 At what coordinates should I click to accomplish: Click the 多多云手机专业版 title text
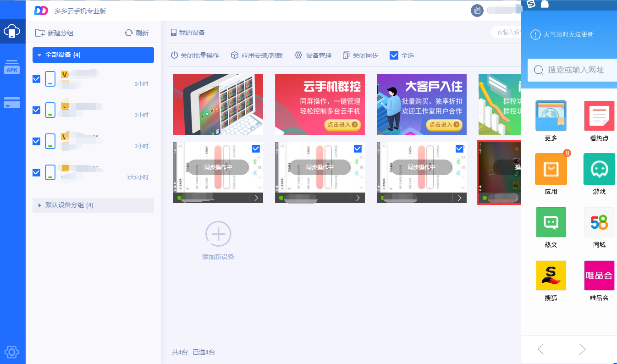point(80,11)
